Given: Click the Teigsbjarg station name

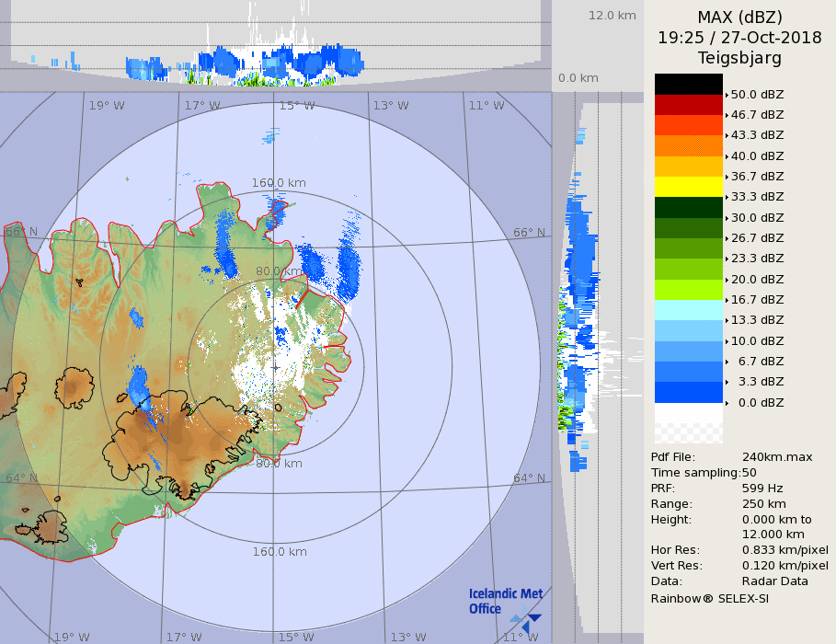Looking at the screenshot, I should pyautogui.click(x=739, y=58).
